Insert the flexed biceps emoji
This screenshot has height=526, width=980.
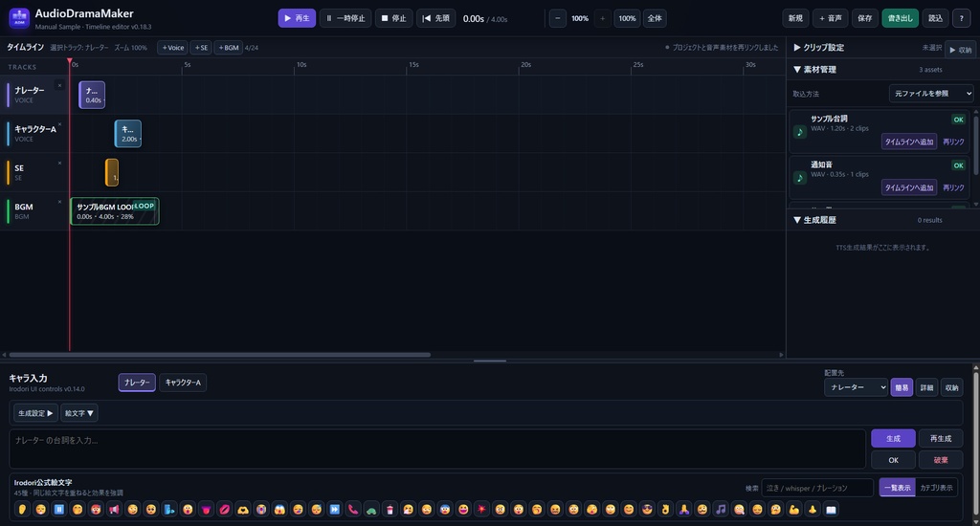[793, 509]
